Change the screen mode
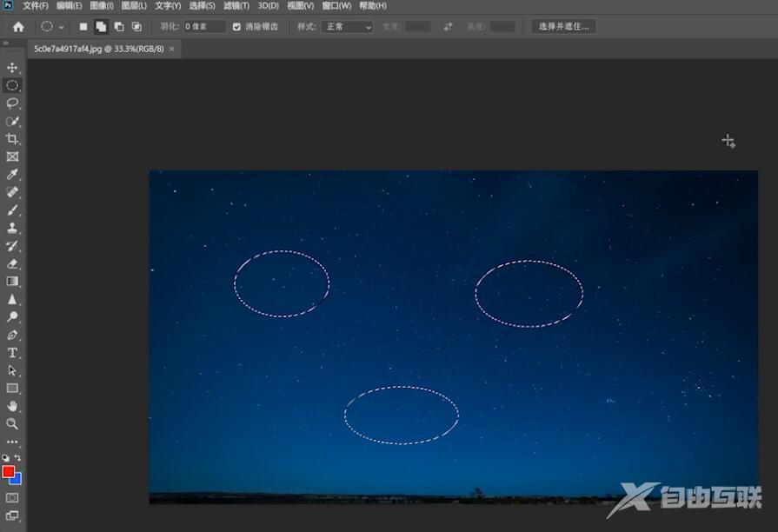The image size is (778, 532). point(12,515)
